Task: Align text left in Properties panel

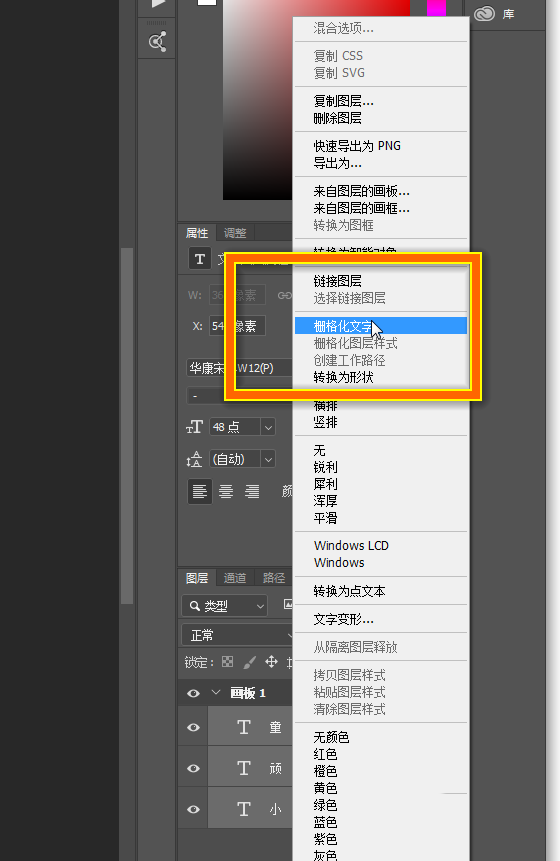Action: pos(200,491)
